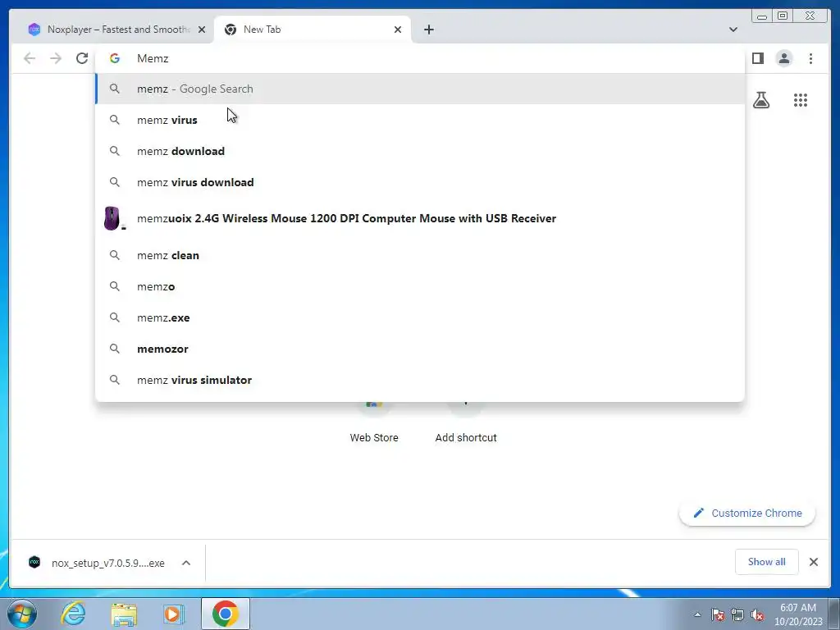This screenshot has width=840, height=630.
Task: Show hidden system tray icons
Action: point(697,614)
